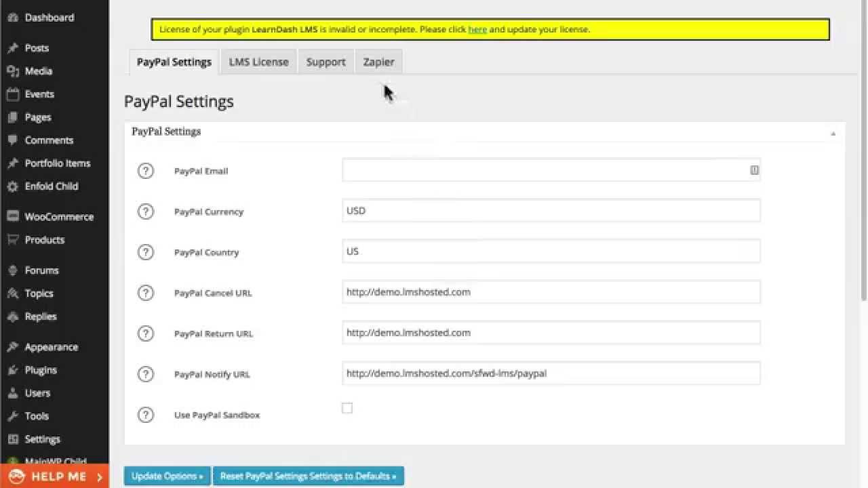Switch to the PayPal Settings tab
The image size is (868, 488).
coord(174,62)
